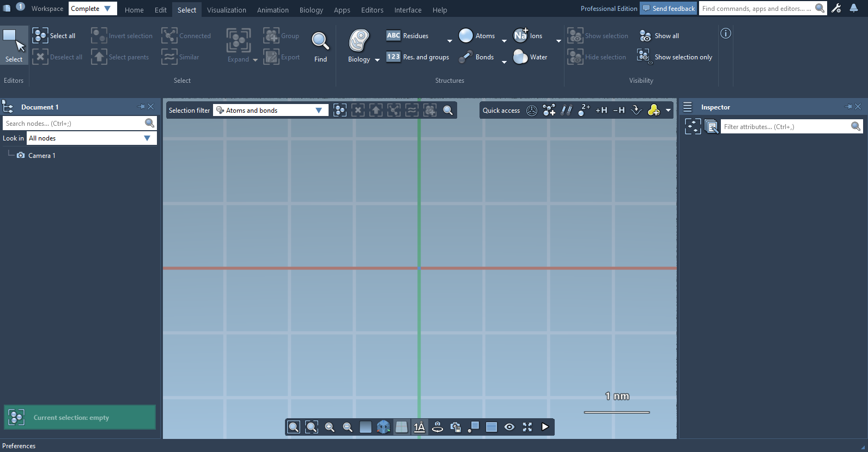Open the save screenshot camera icon
868x452 pixels.
456,427
